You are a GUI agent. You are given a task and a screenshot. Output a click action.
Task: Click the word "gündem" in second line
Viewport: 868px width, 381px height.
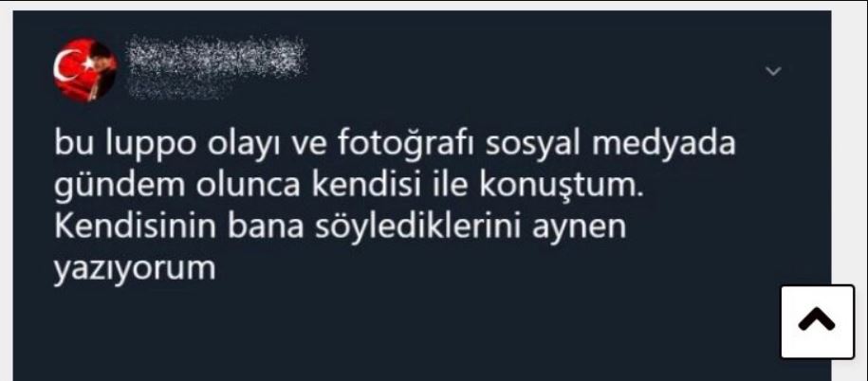point(119,187)
